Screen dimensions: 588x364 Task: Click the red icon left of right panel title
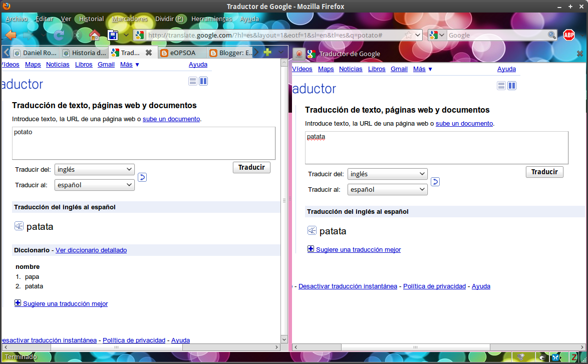click(x=299, y=54)
